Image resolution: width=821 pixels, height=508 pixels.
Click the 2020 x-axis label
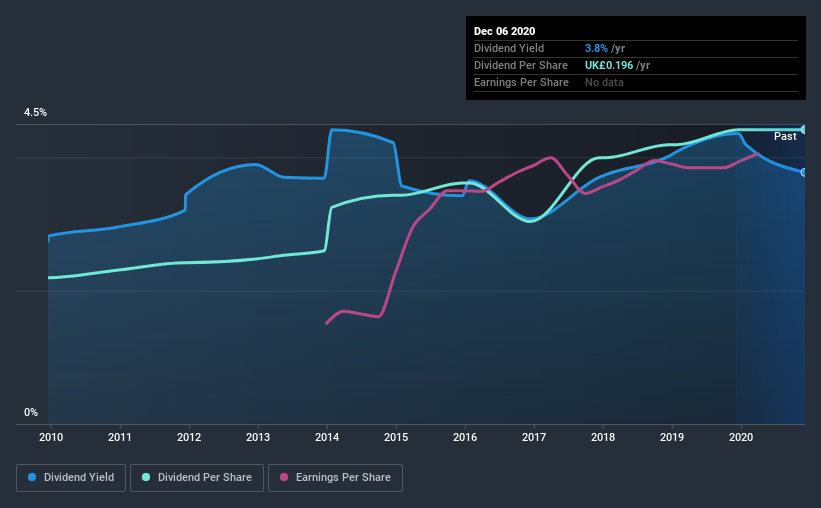[741, 437]
